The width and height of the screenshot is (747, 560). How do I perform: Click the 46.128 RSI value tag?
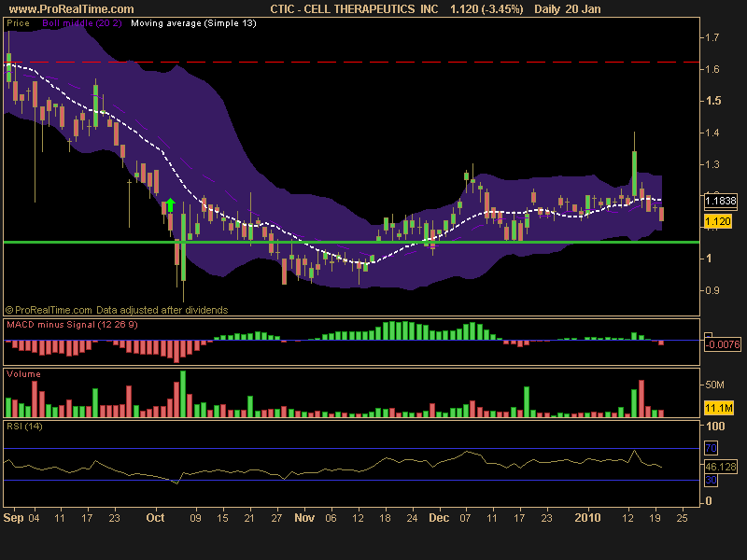click(721, 467)
